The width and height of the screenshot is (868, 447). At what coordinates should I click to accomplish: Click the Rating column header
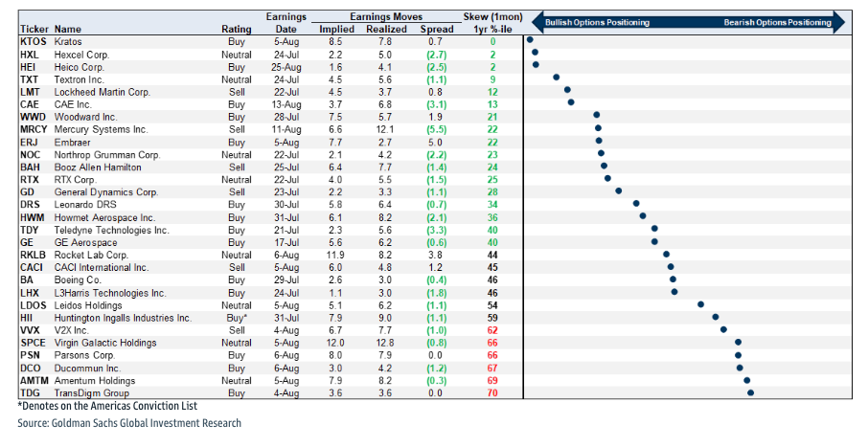(x=236, y=30)
